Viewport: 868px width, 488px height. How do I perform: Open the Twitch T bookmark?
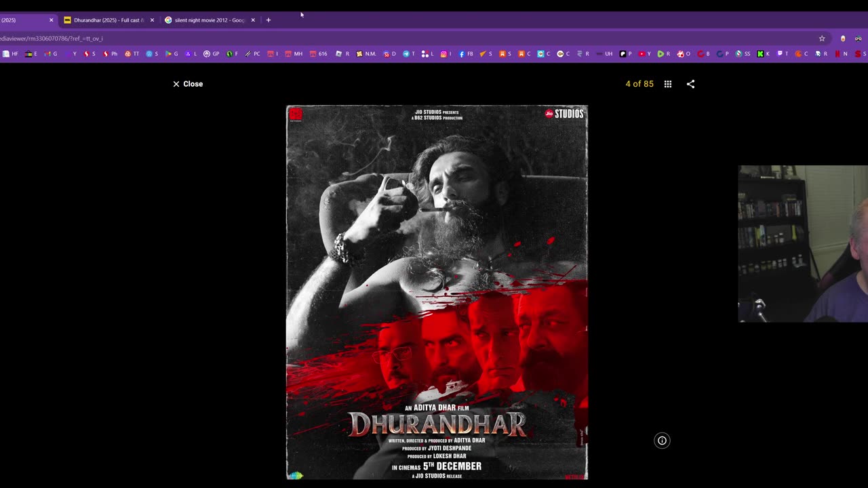pos(783,54)
